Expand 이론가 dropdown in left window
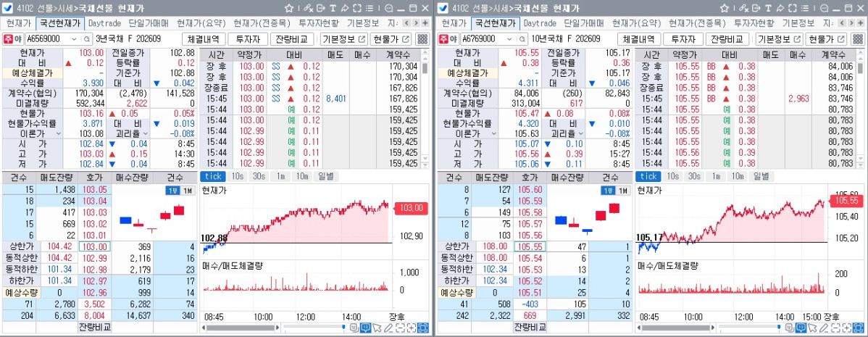Screen dimensions: 868x337 pos(57,133)
